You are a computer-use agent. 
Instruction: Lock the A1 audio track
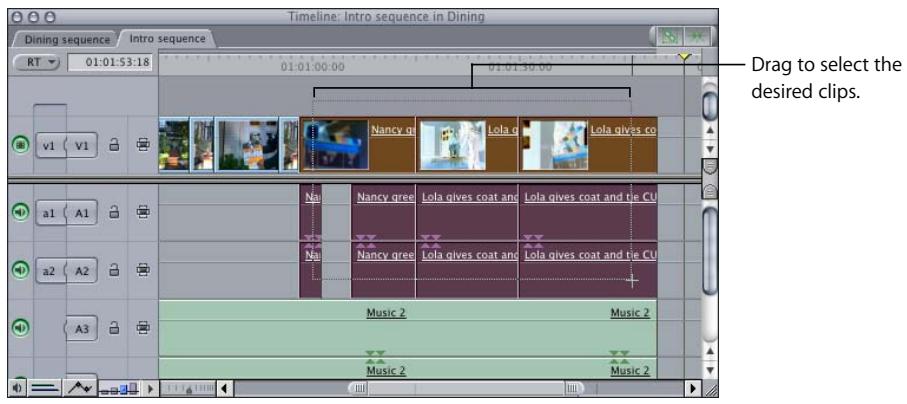(115, 212)
